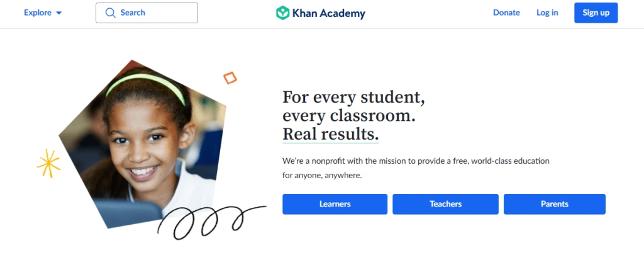Click the yellow starburst doodle
This screenshot has height=255, width=644.
[48, 163]
